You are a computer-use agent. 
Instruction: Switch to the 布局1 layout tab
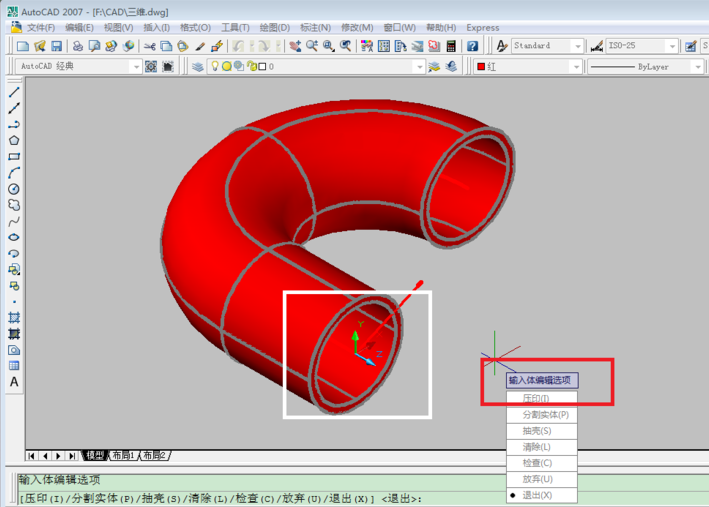(x=123, y=455)
